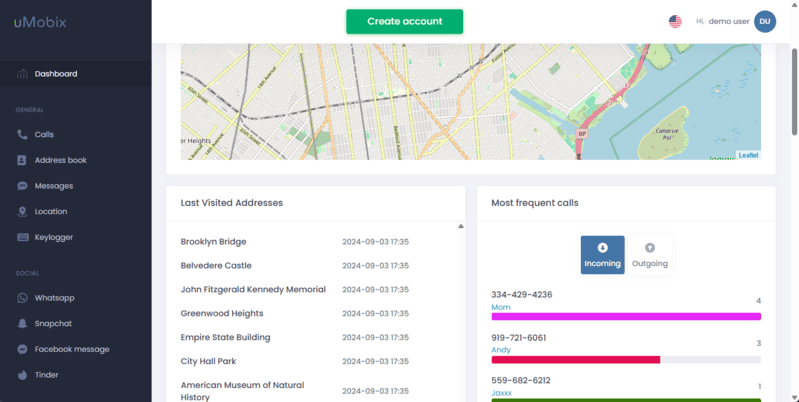The image size is (799, 402).
Task: Click the Snapchat ghost icon
Action: click(23, 324)
